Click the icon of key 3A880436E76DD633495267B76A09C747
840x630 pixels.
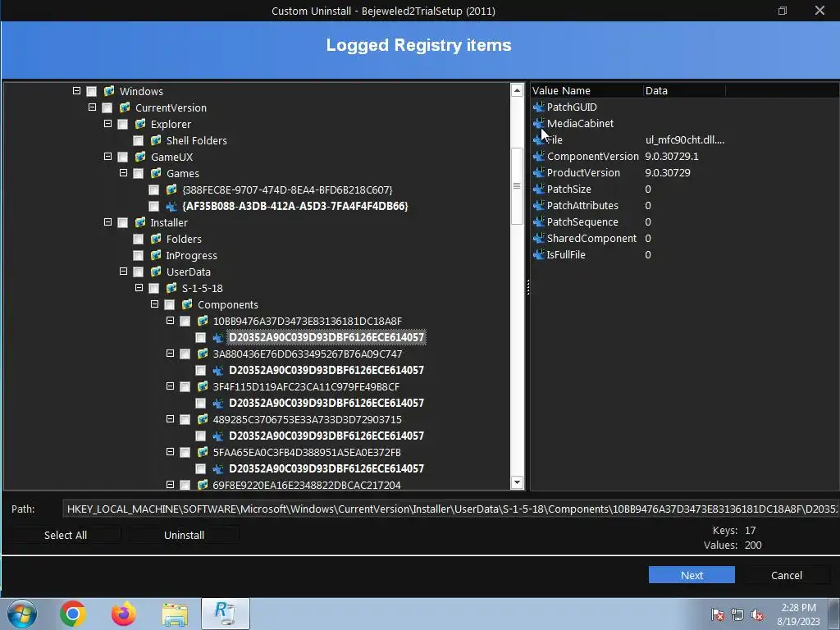pyautogui.click(x=203, y=354)
